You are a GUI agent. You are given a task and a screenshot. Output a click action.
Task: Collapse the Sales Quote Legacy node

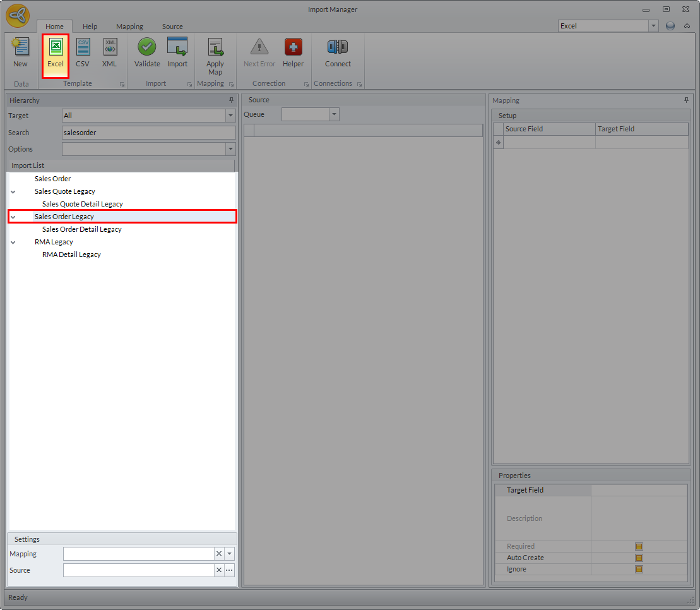click(x=13, y=191)
